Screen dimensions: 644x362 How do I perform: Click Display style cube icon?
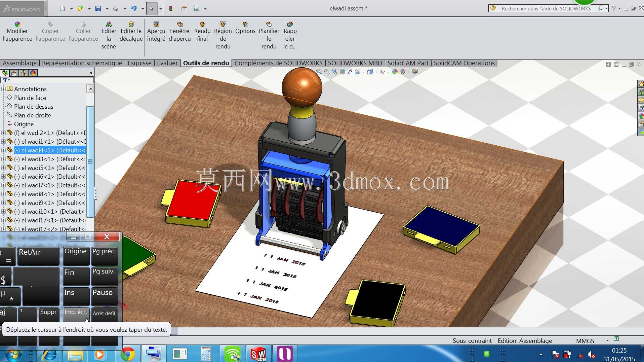370,72
